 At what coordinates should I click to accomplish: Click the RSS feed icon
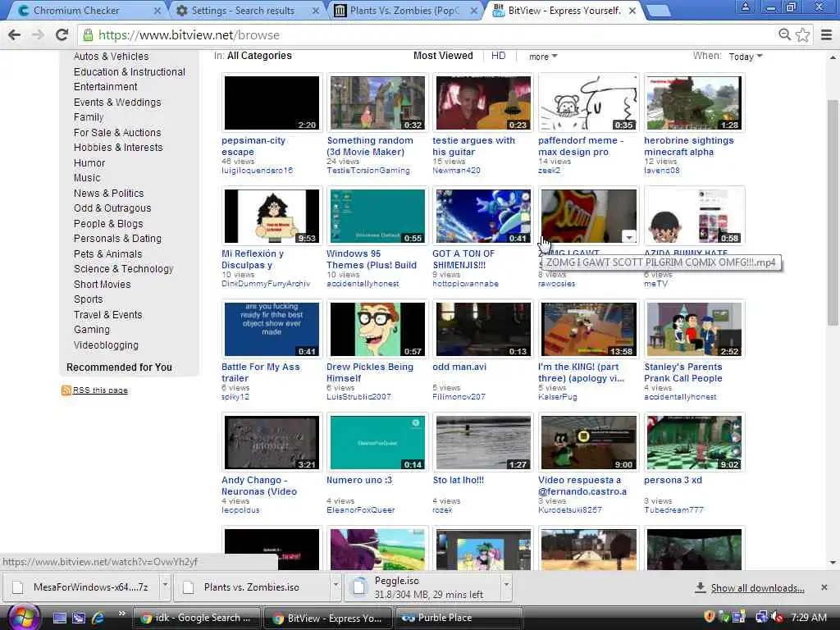coord(66,390)
